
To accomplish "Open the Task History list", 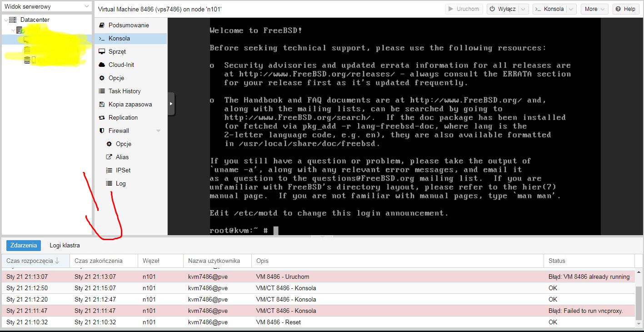I will pos(124,91).
